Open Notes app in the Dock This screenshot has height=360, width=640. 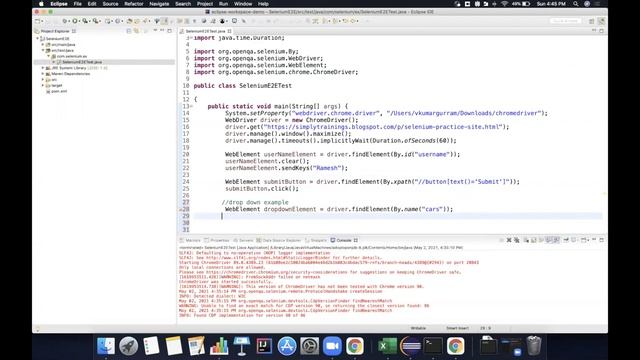click(174, 346)
